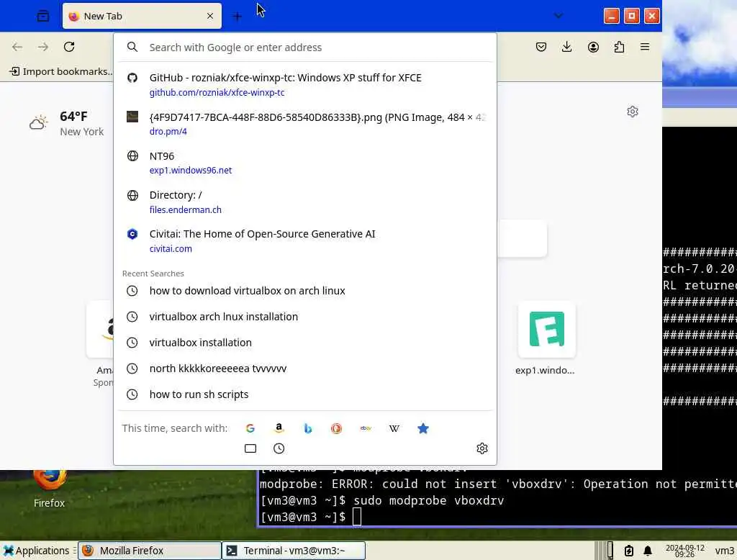Select recent search 'virtualbox arch lnux installation'
The image size is (737, 560).
(305, 317)
